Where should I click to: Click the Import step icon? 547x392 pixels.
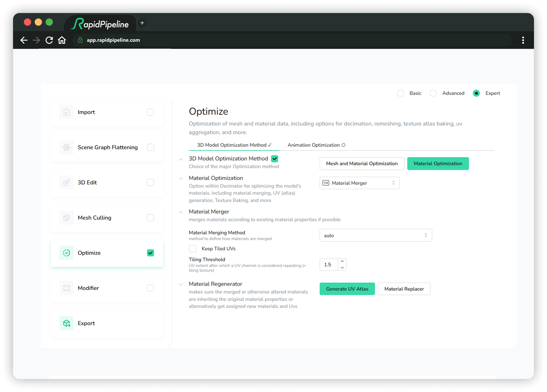[x=66, y=112]
